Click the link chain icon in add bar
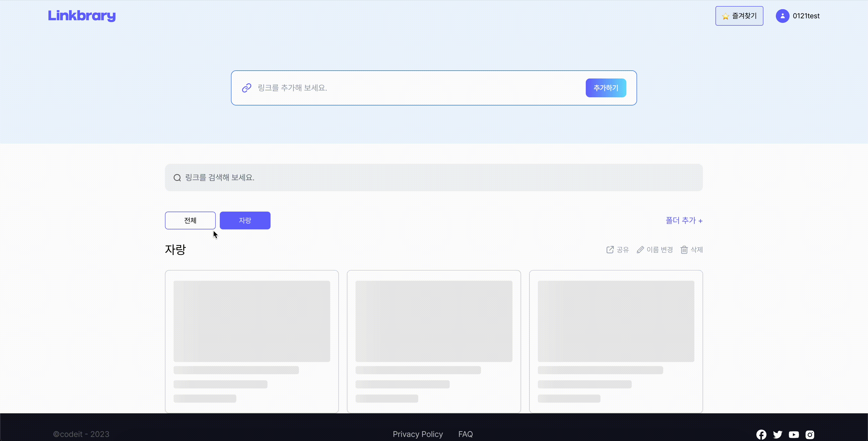This screenshot has width=868, height=441. tap(247, 88)
